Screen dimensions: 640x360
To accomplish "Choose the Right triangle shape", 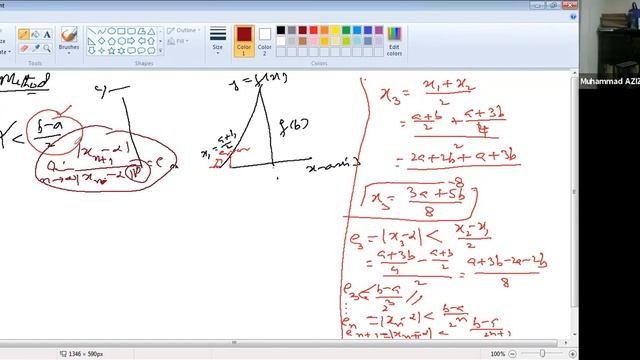I will tap(91, 41).
